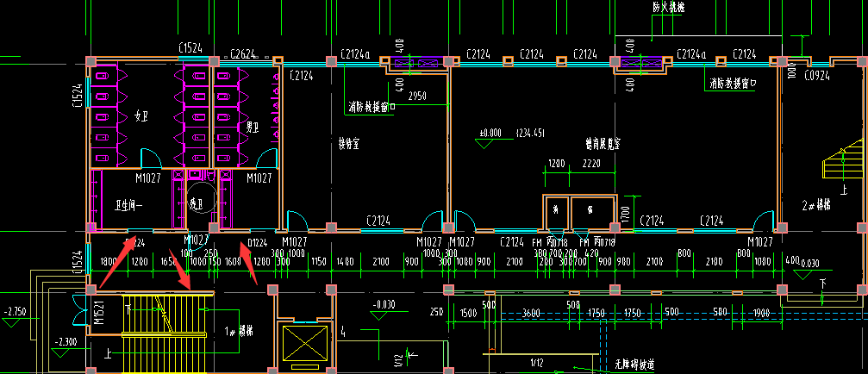Select the 1900 dimension text

(760, 313)
